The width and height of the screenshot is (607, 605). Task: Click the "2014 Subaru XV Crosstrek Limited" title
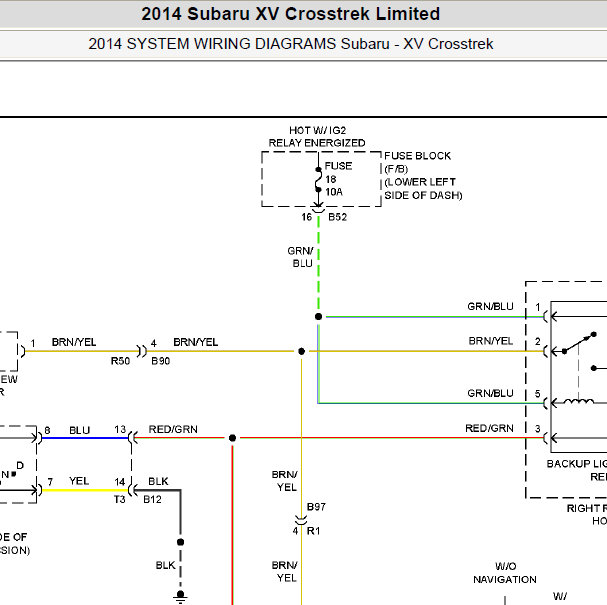click(290, 14)
